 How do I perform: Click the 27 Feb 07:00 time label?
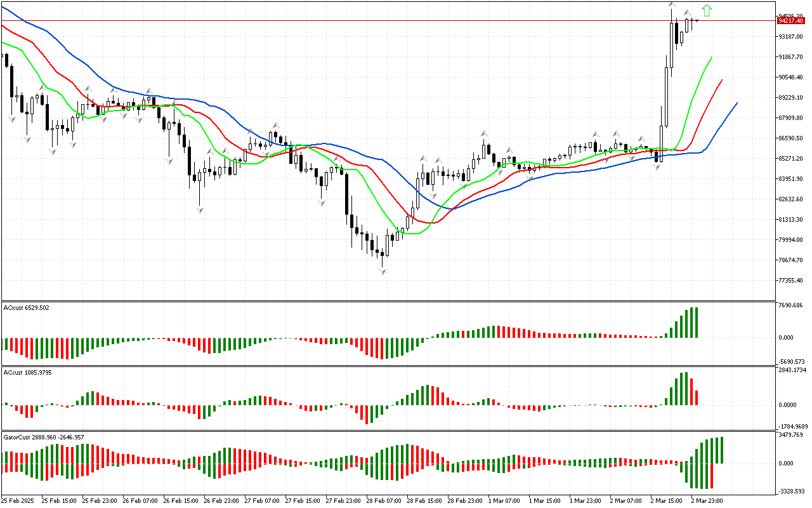coord(262,501)
